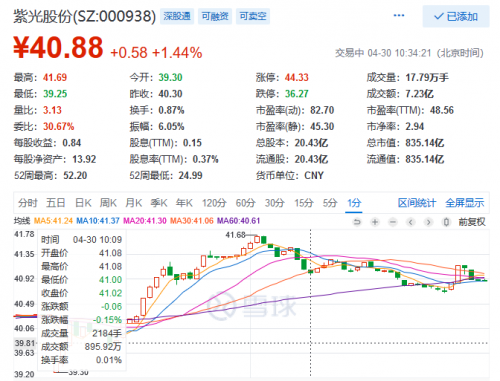
Task: Switch to the 15分 chart tab
Action: click(304, 203)
